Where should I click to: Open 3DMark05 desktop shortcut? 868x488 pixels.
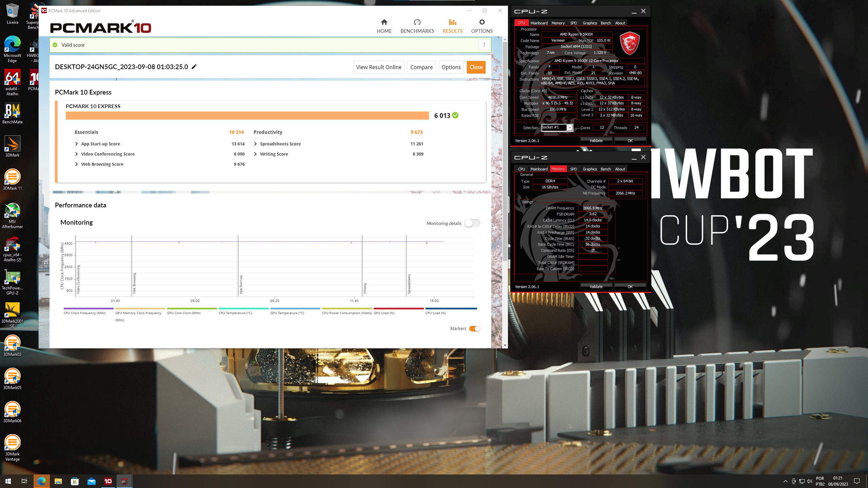12,379
